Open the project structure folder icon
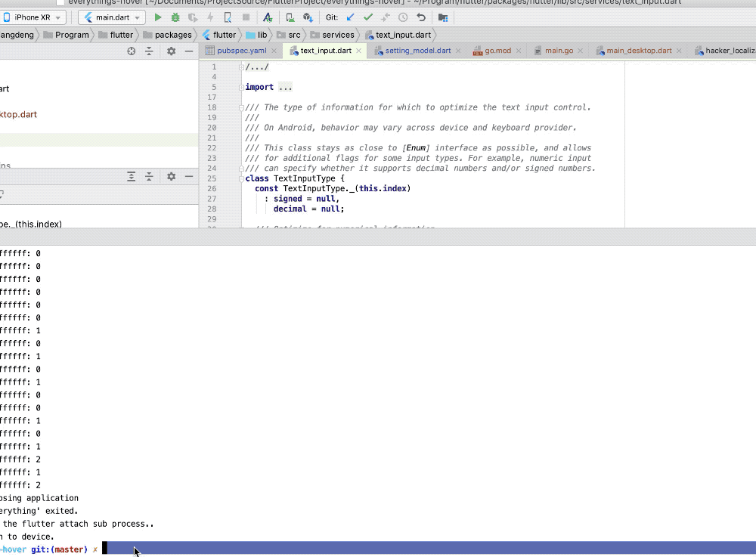The width and height of the screenshot is (756, 557). (443, 17)
